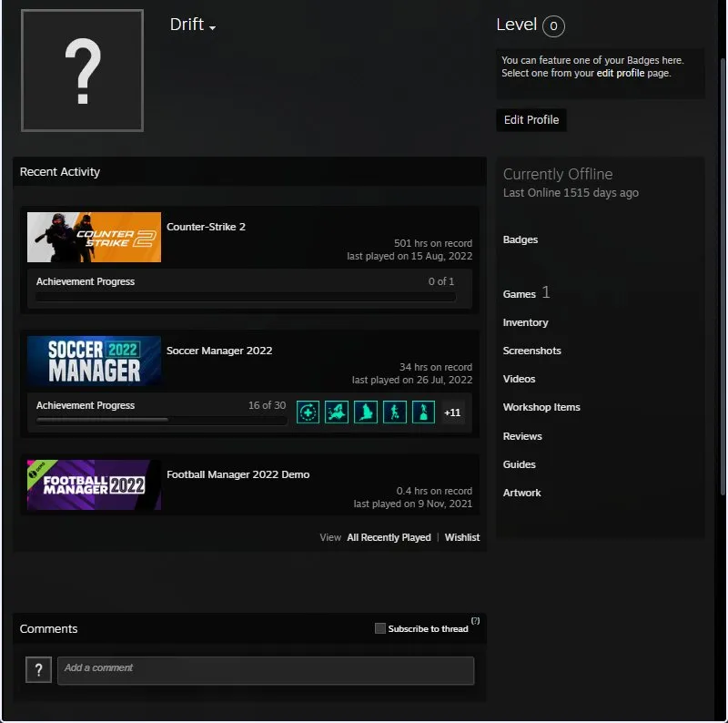This screenshot has height=723, width=728.
Task: Click the 'Last Online 1515 days ago' text
Action: point(571,193)
